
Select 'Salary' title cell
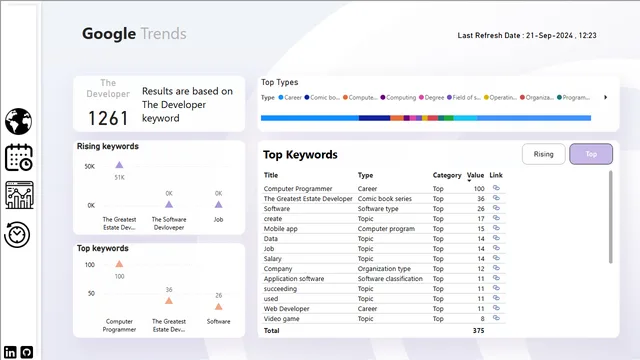[273, 259]
